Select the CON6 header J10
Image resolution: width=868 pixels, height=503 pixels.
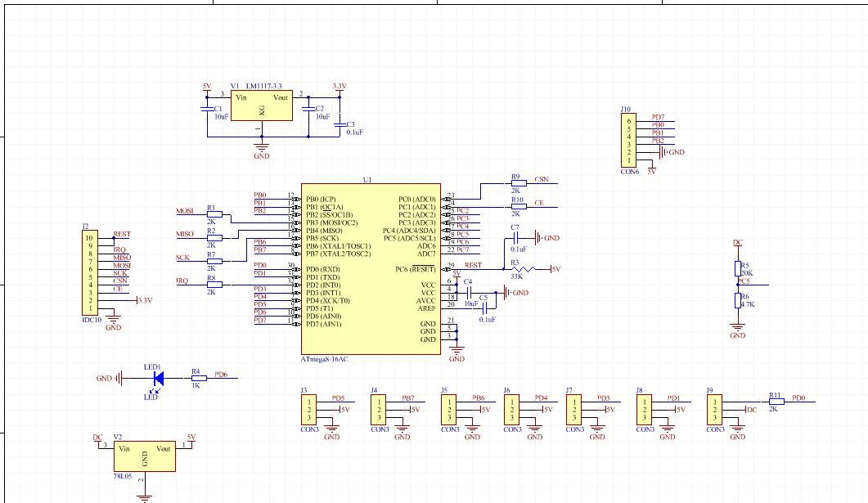point(628,140)
